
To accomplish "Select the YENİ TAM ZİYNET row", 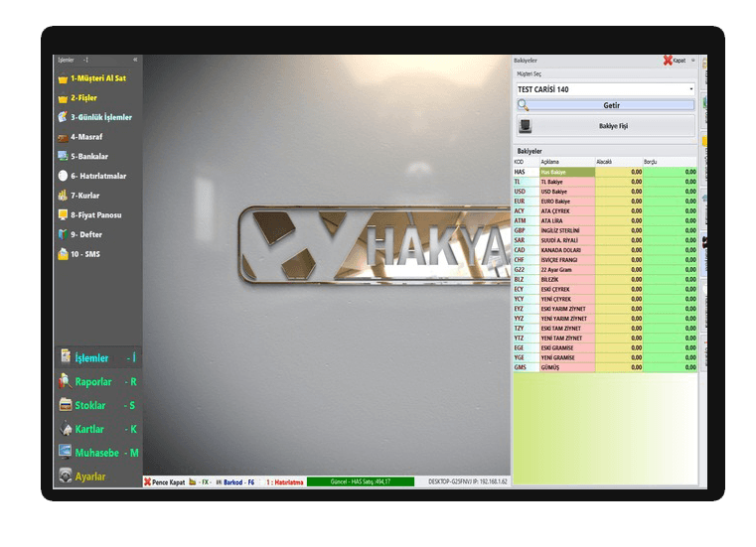I will 605,338.
